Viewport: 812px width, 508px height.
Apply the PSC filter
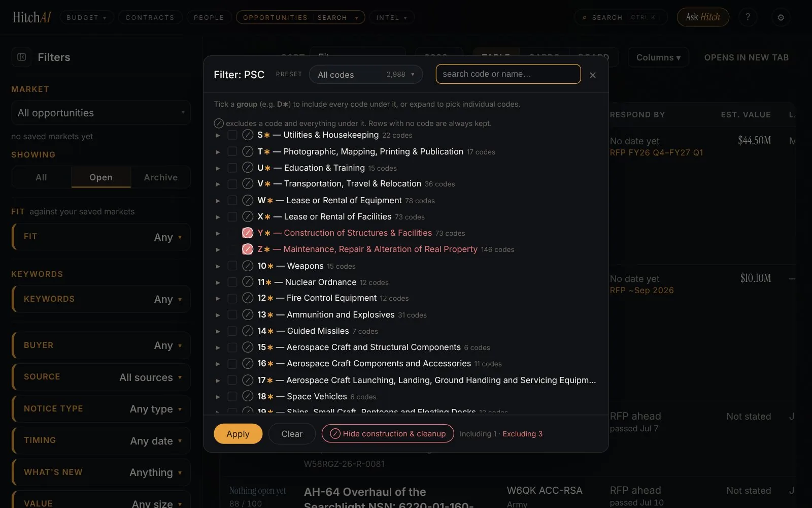(x=238, y=434)
